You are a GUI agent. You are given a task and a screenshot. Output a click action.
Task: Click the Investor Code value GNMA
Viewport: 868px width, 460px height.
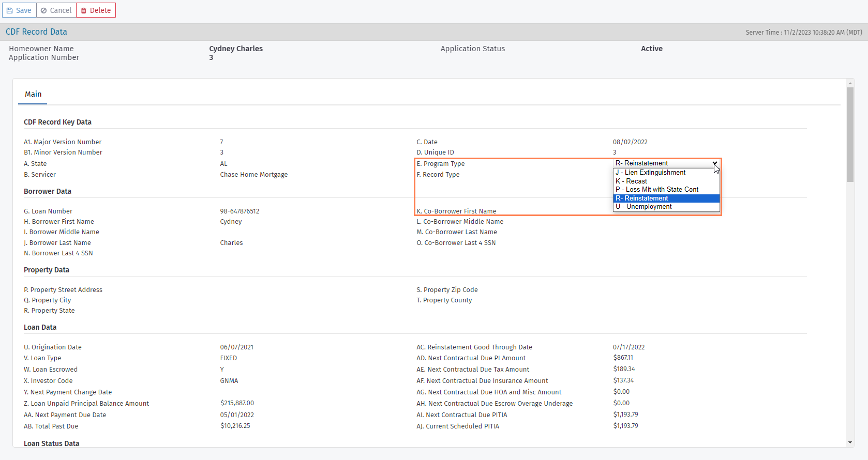(x=229, y=381)
